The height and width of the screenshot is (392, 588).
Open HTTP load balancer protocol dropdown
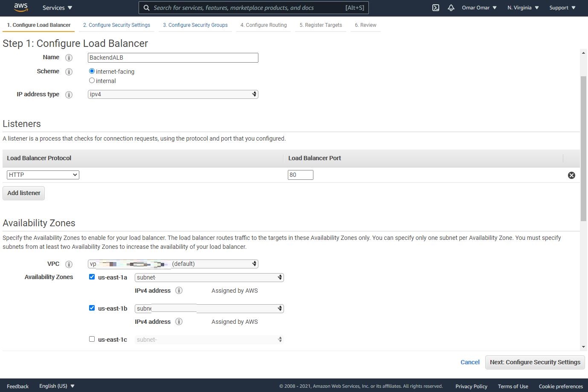click(43, 175)
